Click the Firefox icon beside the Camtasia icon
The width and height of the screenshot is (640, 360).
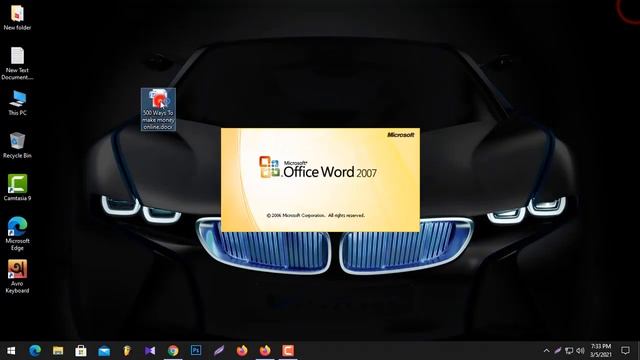(x=265, y=351)
